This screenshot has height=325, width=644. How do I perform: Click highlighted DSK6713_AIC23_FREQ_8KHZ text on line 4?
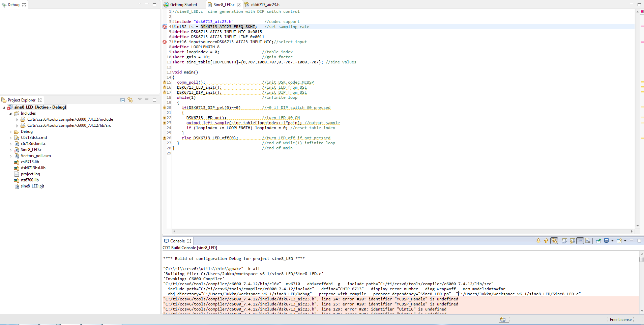228,27
